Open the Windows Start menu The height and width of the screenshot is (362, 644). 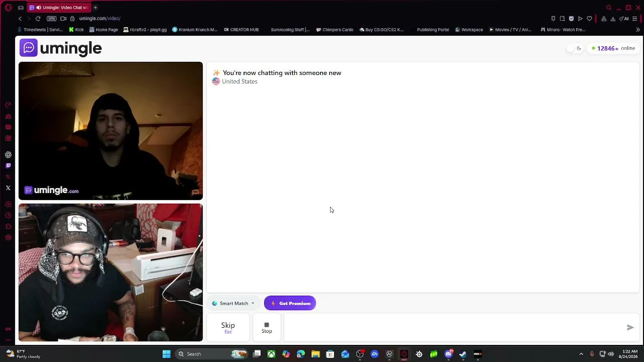(x=166, y=354)
